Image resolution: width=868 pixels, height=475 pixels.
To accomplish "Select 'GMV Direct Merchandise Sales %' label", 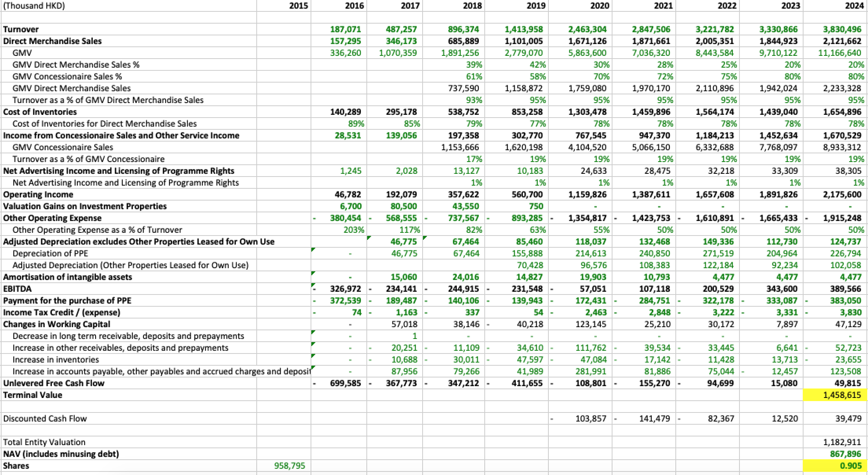I will 76,65.
